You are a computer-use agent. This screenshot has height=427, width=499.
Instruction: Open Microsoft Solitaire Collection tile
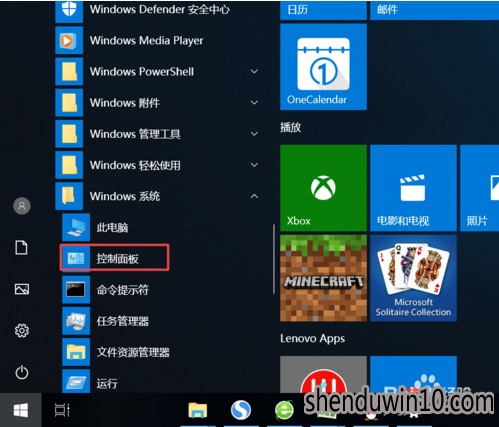click(x=413, y=278)
